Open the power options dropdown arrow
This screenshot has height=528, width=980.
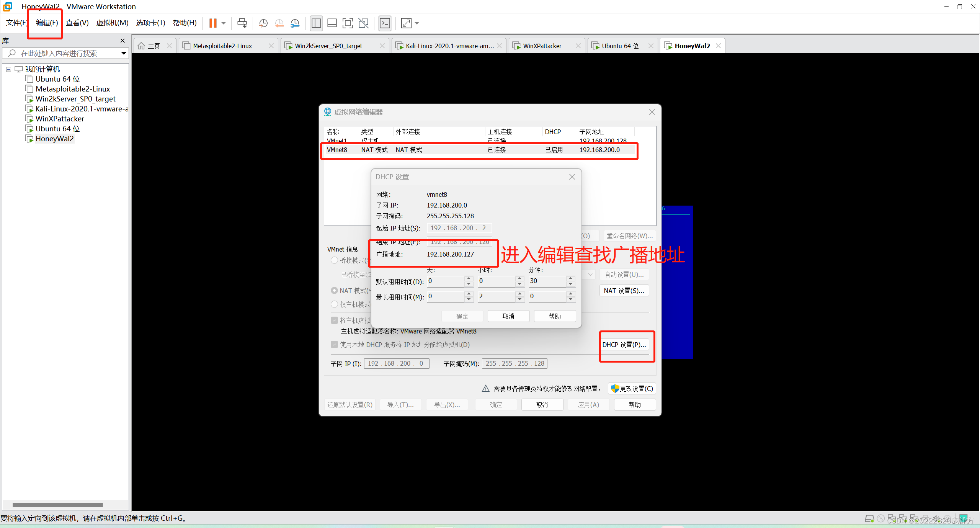click(x=224, y=23)
